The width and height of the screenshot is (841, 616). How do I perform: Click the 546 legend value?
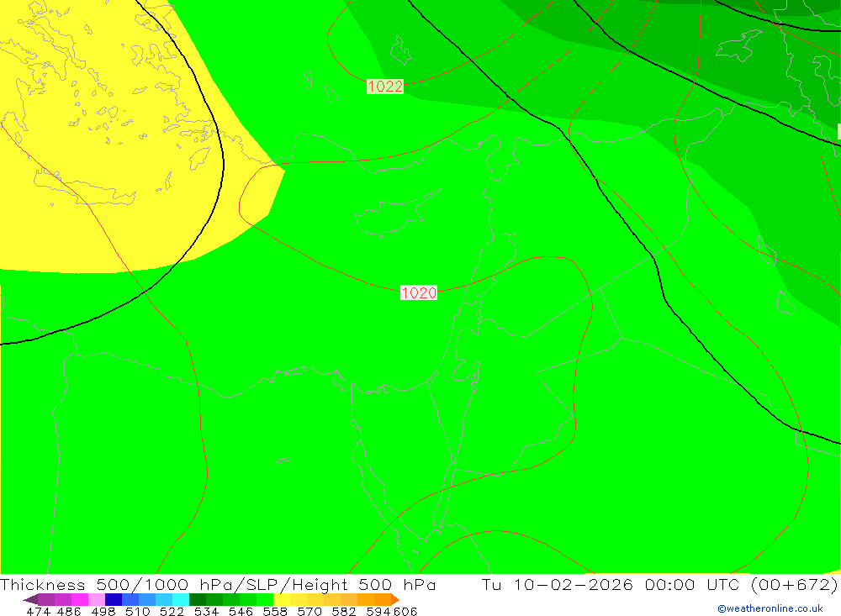[x=241, y=611]
